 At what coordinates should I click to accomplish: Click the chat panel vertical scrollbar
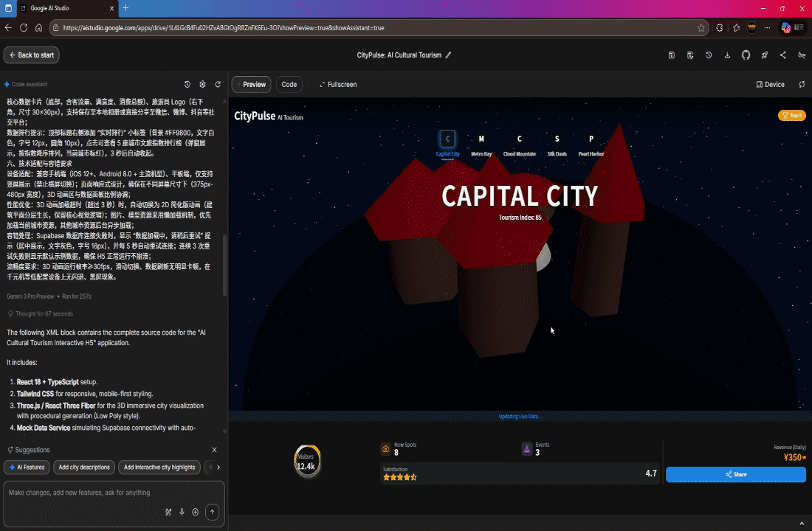pyautogui.click(x=224, y=264)
